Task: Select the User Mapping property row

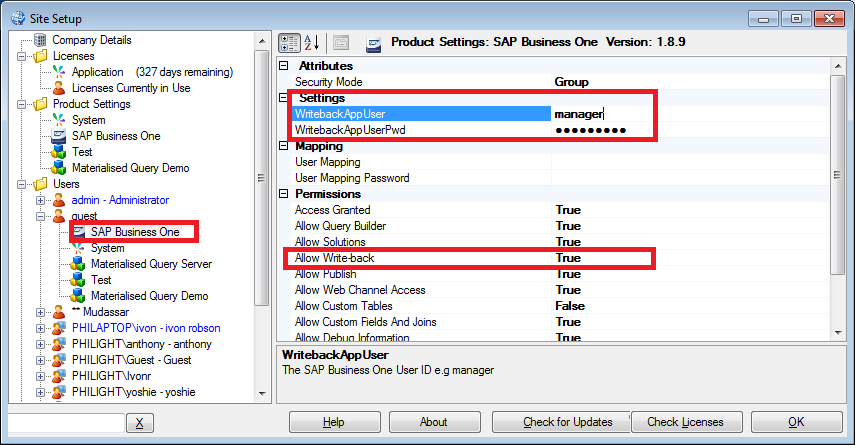Action: pos(561,162)
